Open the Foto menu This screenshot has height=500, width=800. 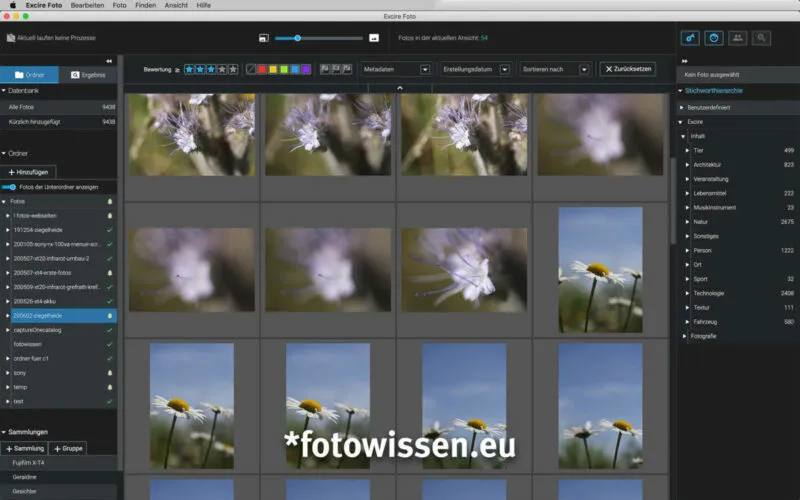(x=119, y=5)
